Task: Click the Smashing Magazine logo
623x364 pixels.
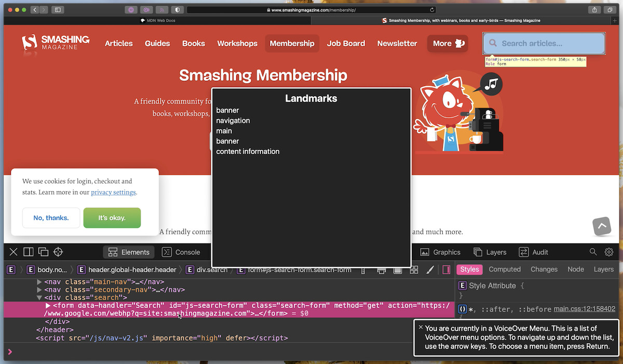Action: [x=56, y=43]
